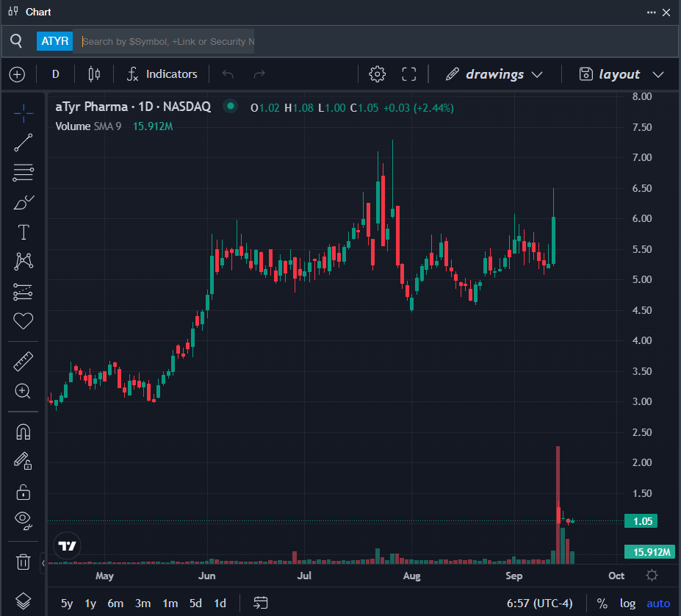Open the Indicators panel
Viewport: 681px width, 616px height.
pyautogui.click(x=162, y=74)
